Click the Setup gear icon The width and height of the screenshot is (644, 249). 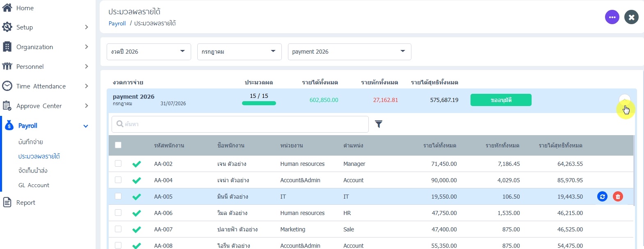click(7, 27)
